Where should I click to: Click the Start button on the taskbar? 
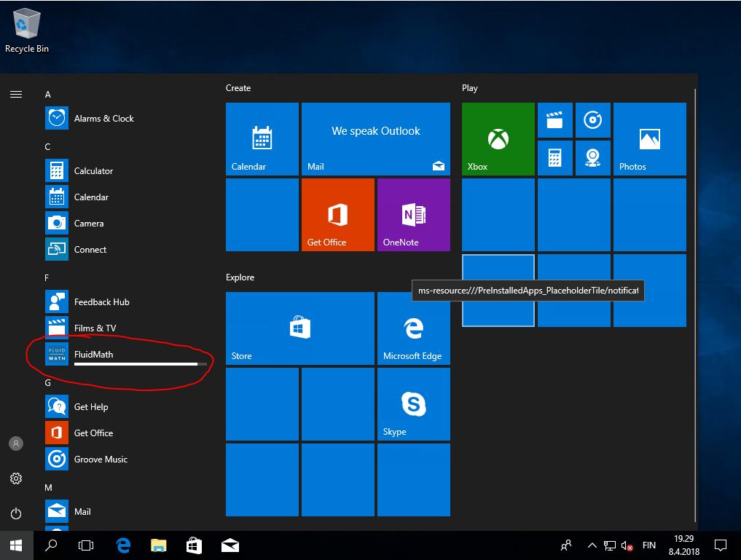click(x=16, y=546)
